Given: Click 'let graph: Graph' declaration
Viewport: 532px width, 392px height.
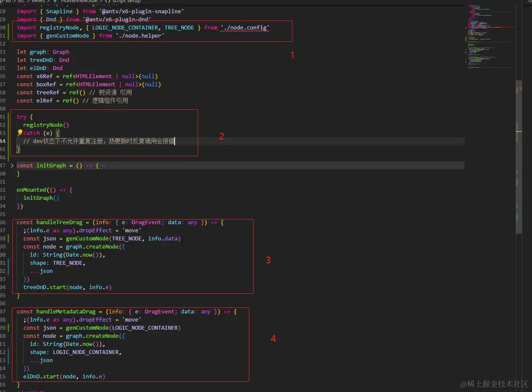Looking at the screenshot, I should pyautogui.click(x=43, y=52).
